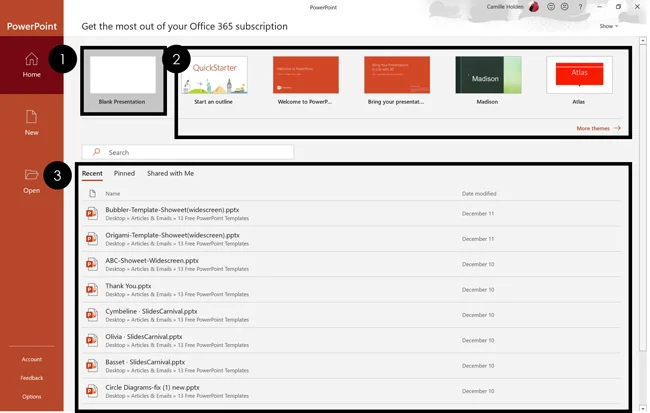
Task: Switch to the Shared with Me tab
Action: pyautogui.click(x=170, y=173)
